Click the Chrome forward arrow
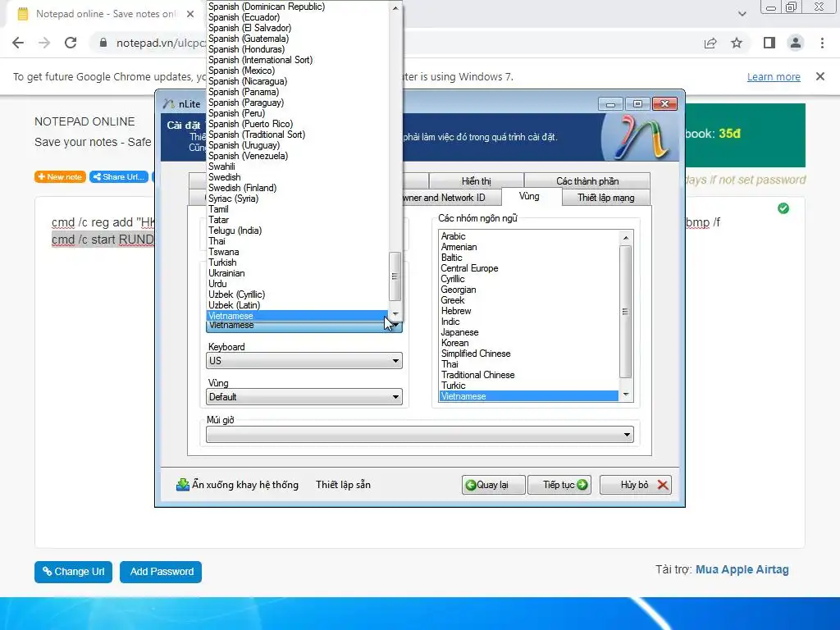Screen dimensions: 840x630 (x=44, y=43)
